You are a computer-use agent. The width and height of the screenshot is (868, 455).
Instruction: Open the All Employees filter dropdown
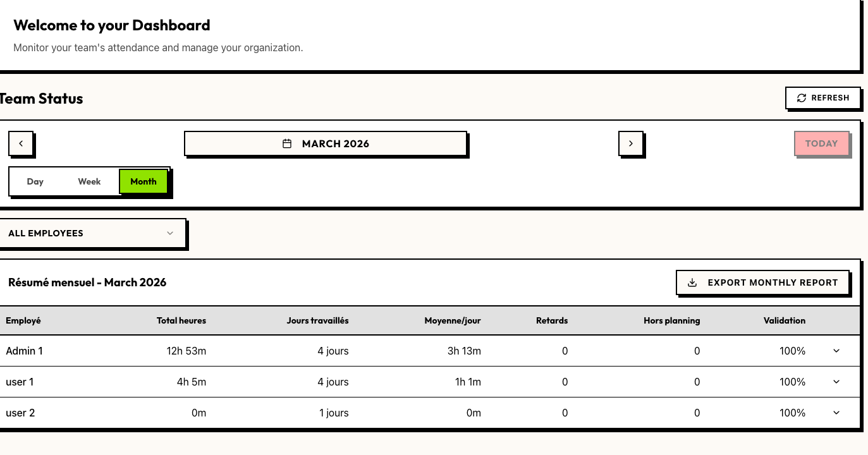(92, 233)
